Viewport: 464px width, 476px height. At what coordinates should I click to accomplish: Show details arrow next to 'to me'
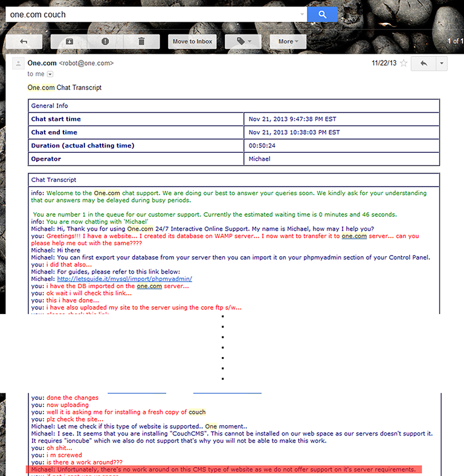pos(50,74)
